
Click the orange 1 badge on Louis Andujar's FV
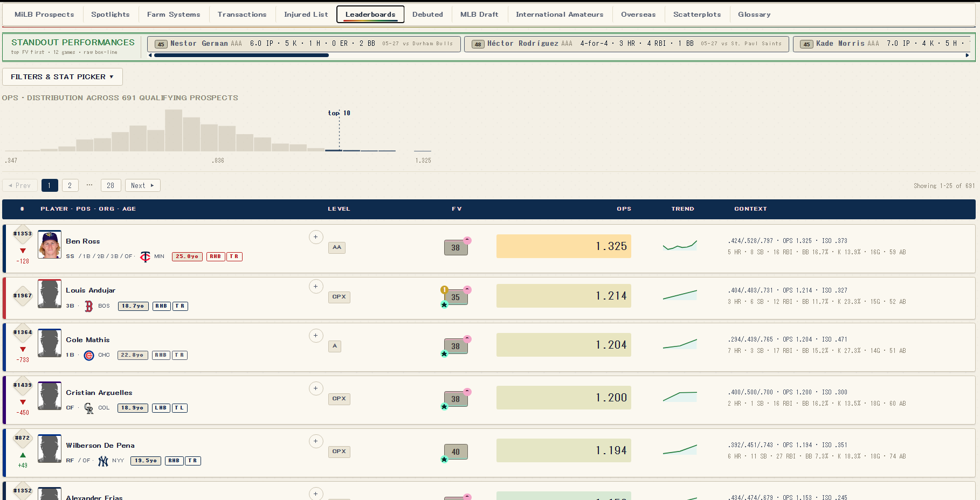[444, 290]
